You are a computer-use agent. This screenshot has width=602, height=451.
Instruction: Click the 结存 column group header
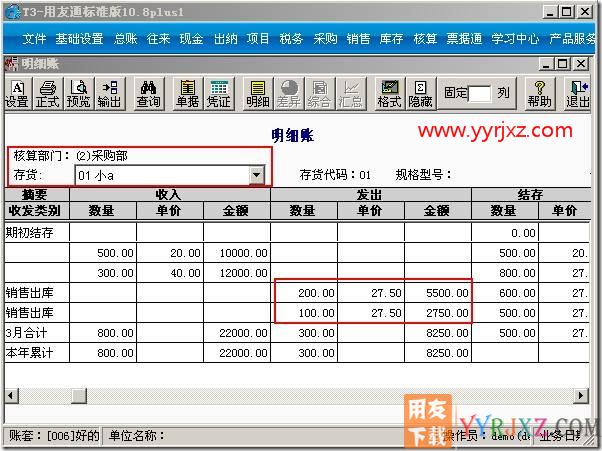tap(531, 195)
